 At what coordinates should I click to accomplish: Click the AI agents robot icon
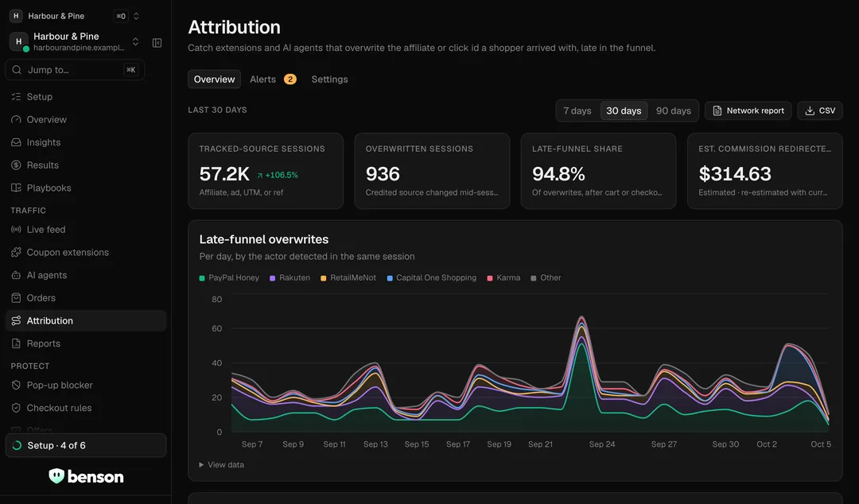[16, 275]
